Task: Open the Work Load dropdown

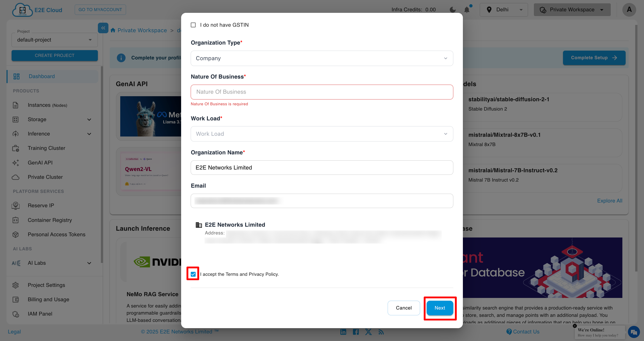Action: (x=322, y=134)
